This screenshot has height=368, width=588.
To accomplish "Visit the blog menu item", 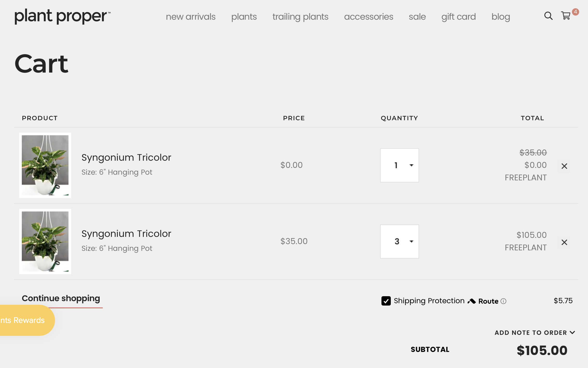I will pos(501,17).
